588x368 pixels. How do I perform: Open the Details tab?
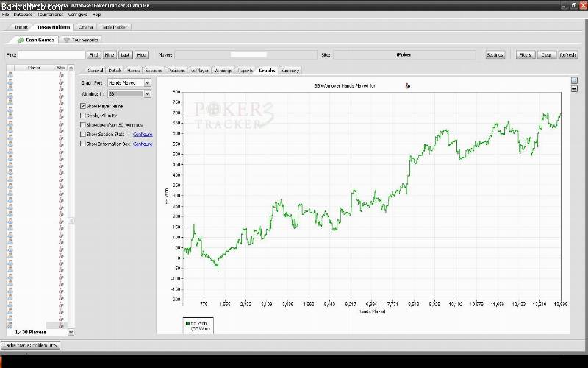[x=115, y=71]
